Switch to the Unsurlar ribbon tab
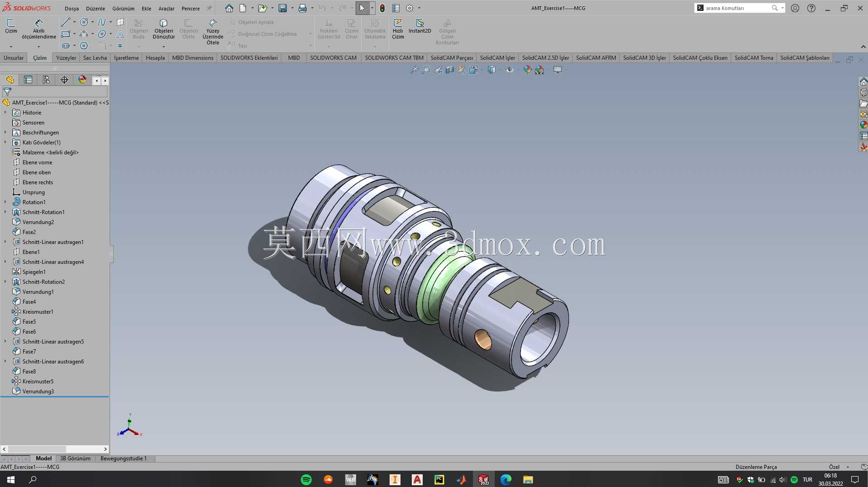 tap(14, 58)
